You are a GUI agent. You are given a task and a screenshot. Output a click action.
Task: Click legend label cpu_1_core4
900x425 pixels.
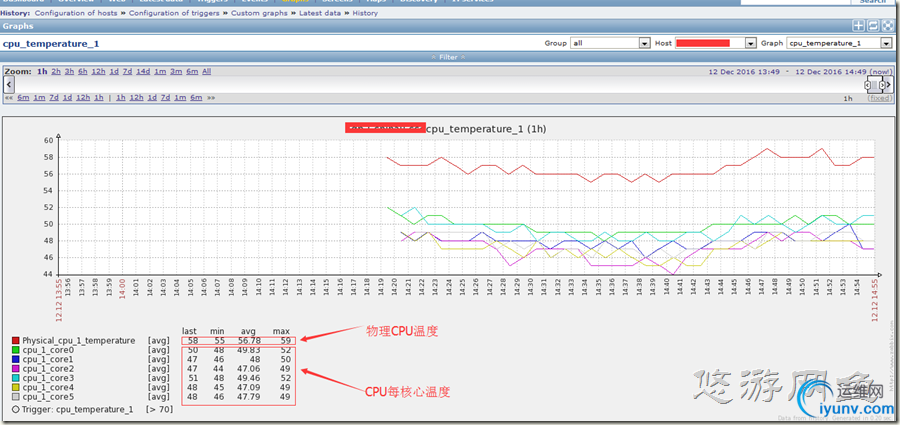pyautogui.click(x=48, y=388)
